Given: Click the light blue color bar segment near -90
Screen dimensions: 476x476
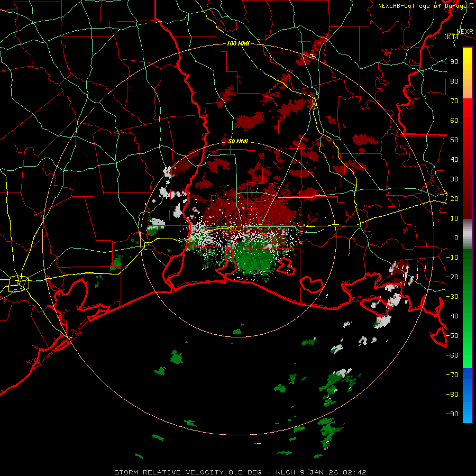Looking at the screenshot, I should coord(467,413).
